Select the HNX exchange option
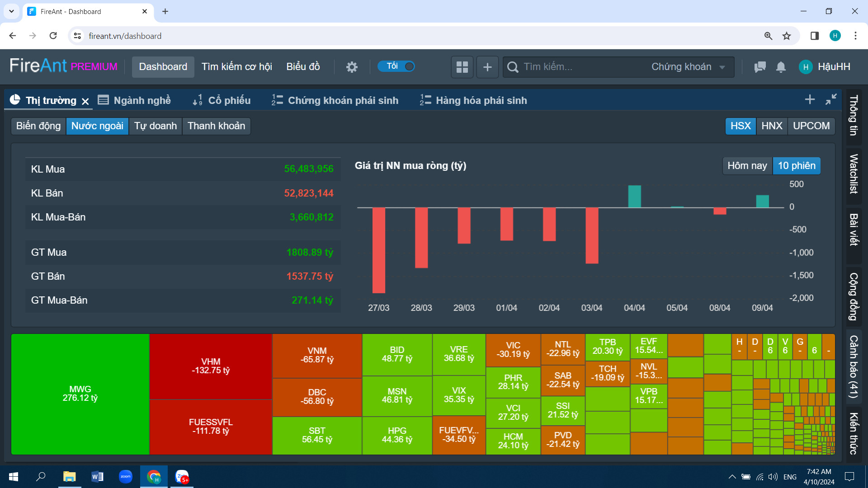The height and width of the screenshot is (488, 868). pyautogui.click(x=771, y=126)
